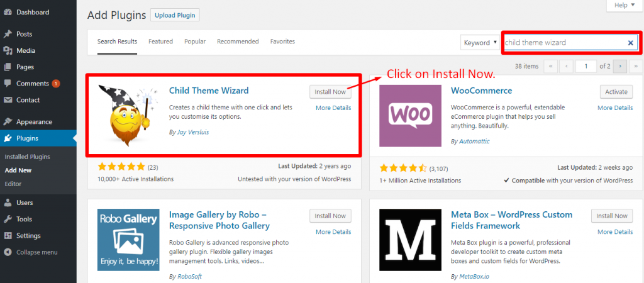Open author link Jay Versluis
644x283 pixels.
tap(193, 132)
